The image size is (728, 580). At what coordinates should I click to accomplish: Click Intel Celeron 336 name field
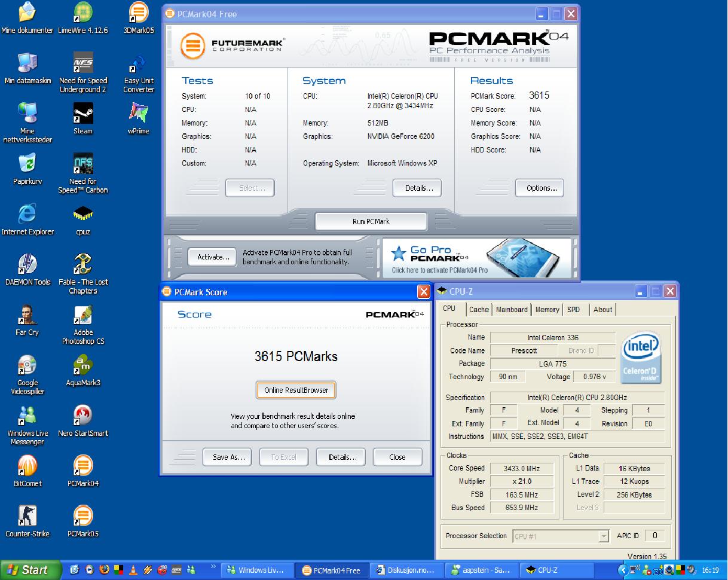[553, 337]
